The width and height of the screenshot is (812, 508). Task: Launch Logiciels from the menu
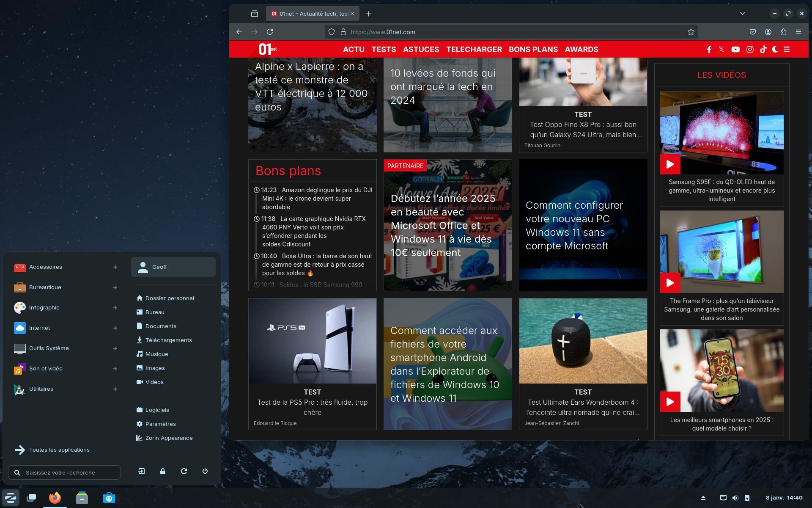[x=173, y=410]
